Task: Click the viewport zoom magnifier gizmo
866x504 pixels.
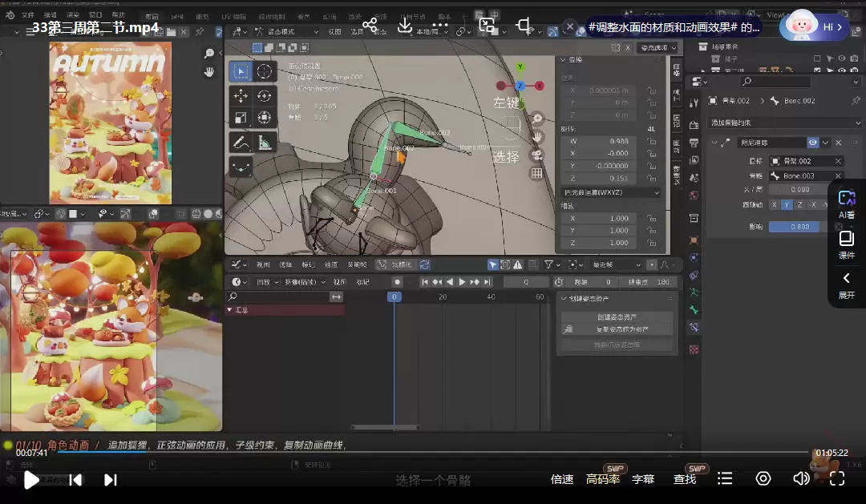Action: 536,119
